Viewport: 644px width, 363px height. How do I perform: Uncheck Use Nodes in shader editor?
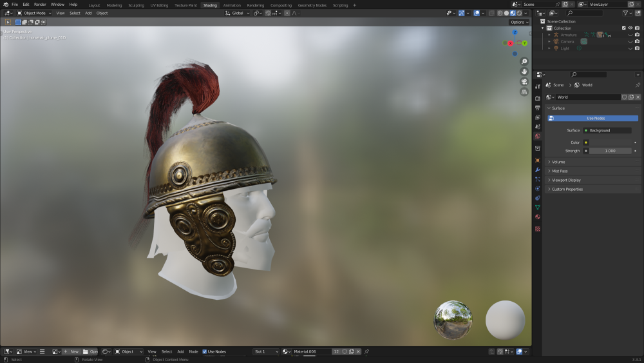[205, 351]
